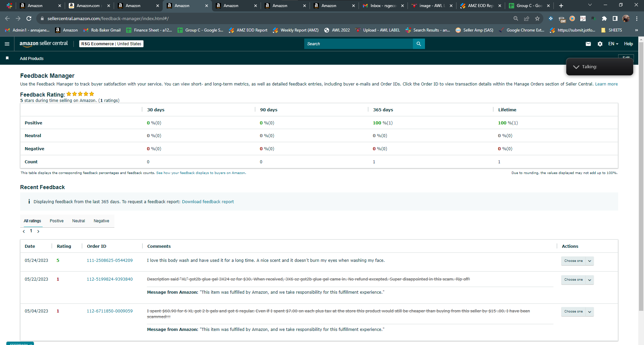The image size is (644, 345).
Task: Click the 365 days Positive value 100 %(1)
Action: (x=383, y=123)
